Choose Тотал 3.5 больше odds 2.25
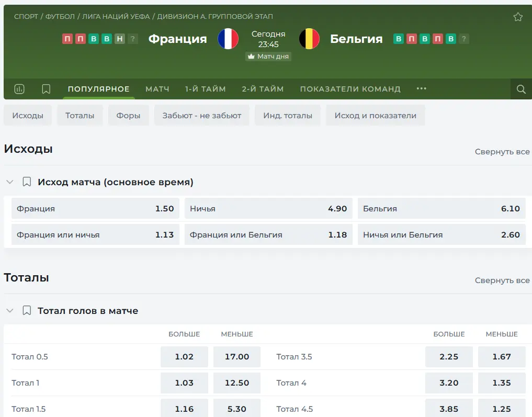Screen dimensions: 532x417 pos(449,357)
